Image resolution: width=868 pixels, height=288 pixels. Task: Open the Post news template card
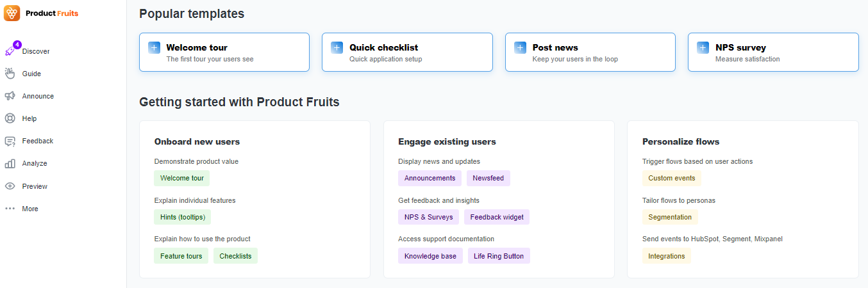pyautogui.click(x=590, y=52)
